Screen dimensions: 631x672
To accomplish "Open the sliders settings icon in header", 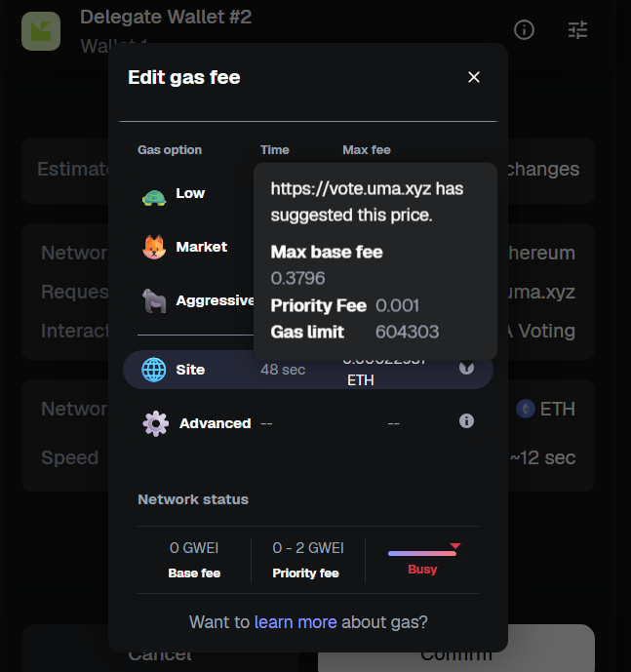I will (578, 30).
